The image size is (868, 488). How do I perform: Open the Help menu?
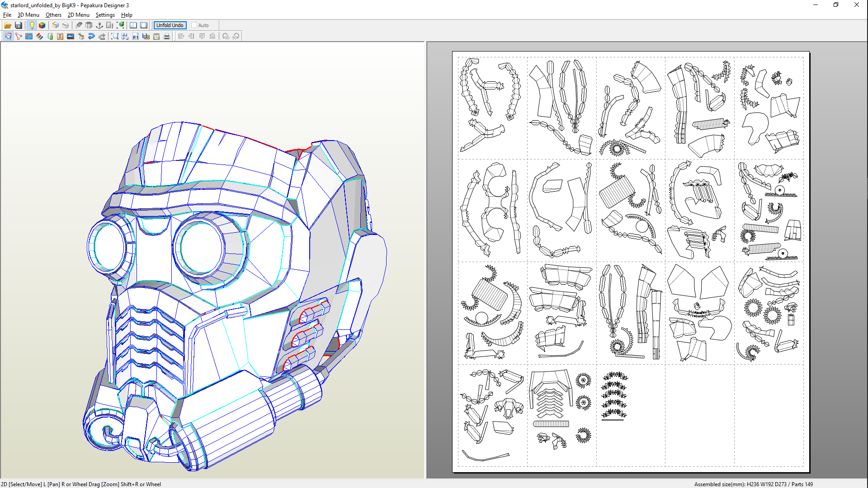pos(127,15)
